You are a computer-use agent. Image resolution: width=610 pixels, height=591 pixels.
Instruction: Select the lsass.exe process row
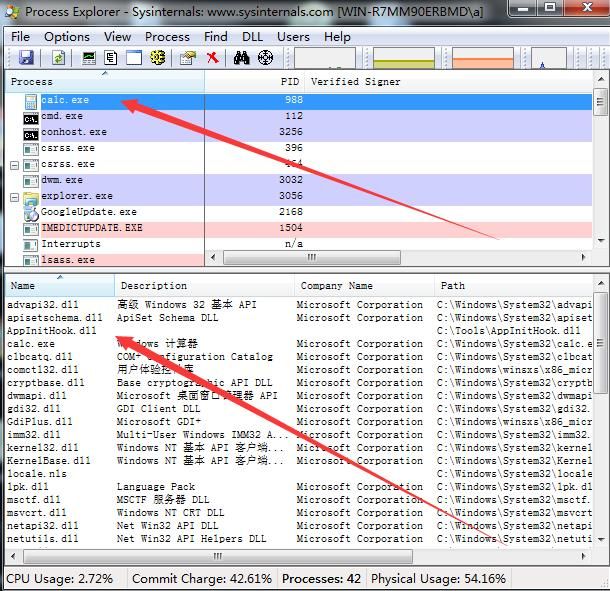pos(104,260)
